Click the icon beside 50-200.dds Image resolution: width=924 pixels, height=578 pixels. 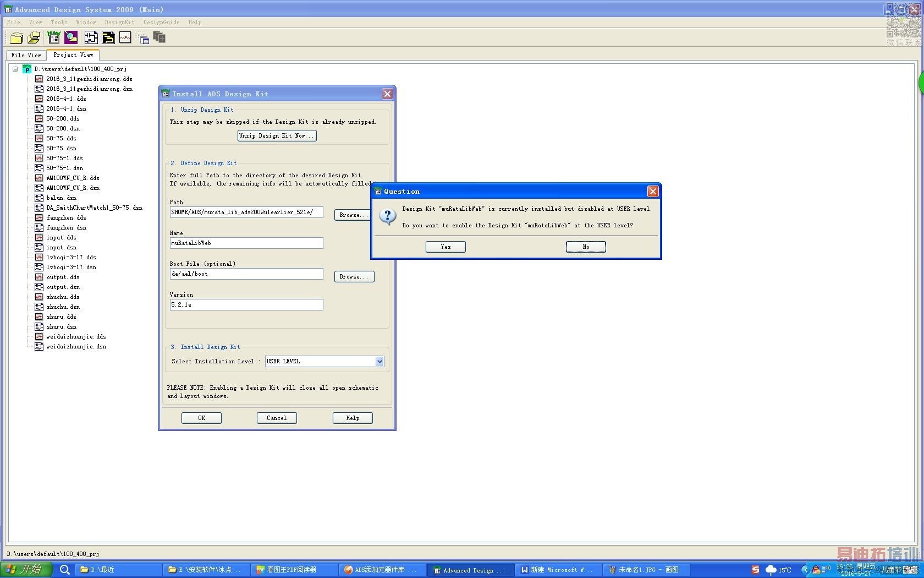(38, 118)
